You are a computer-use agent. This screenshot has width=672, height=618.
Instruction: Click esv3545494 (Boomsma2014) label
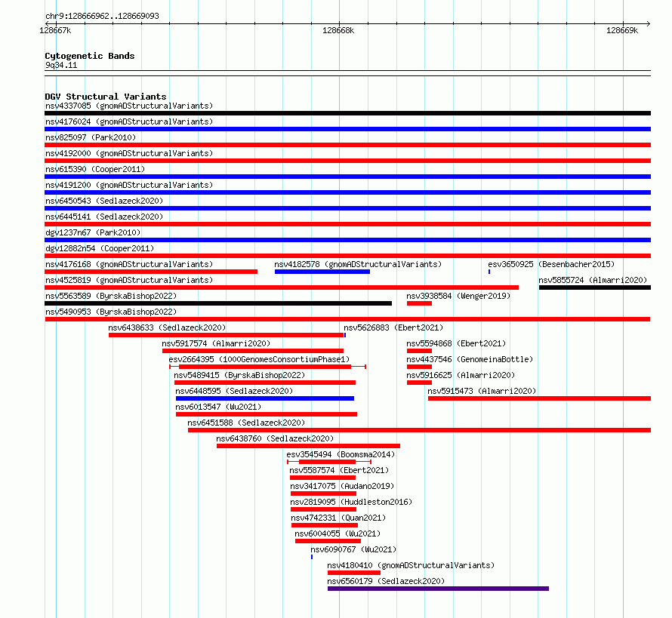click(x=341, y=454)
